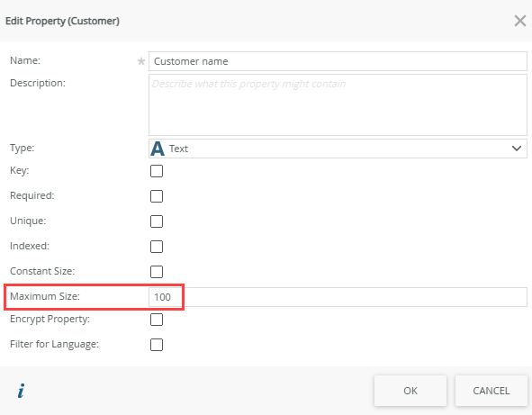Close the Edit Property dialog

pyautogui.click(x=519, y=21)
